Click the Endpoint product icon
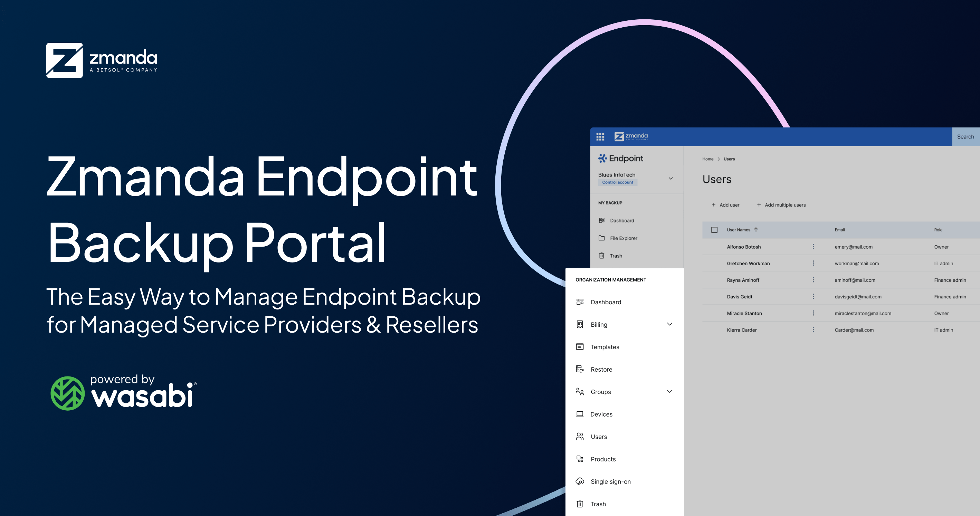 [x=602, y=158]
